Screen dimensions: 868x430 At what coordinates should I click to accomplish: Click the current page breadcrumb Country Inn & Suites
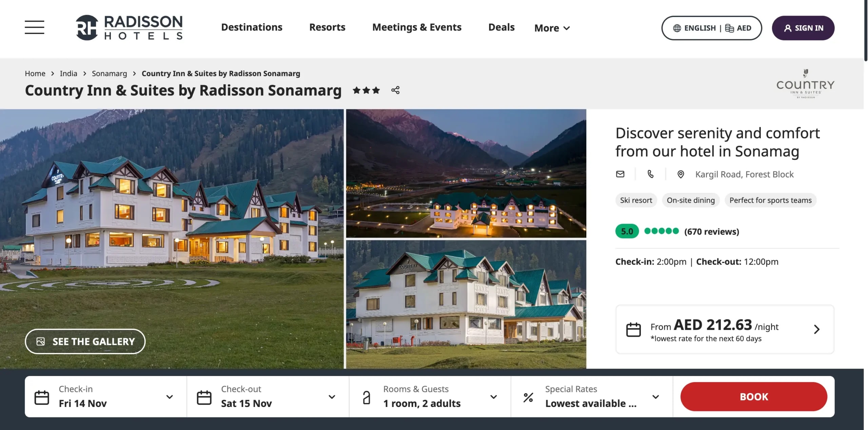pos(221,73)
